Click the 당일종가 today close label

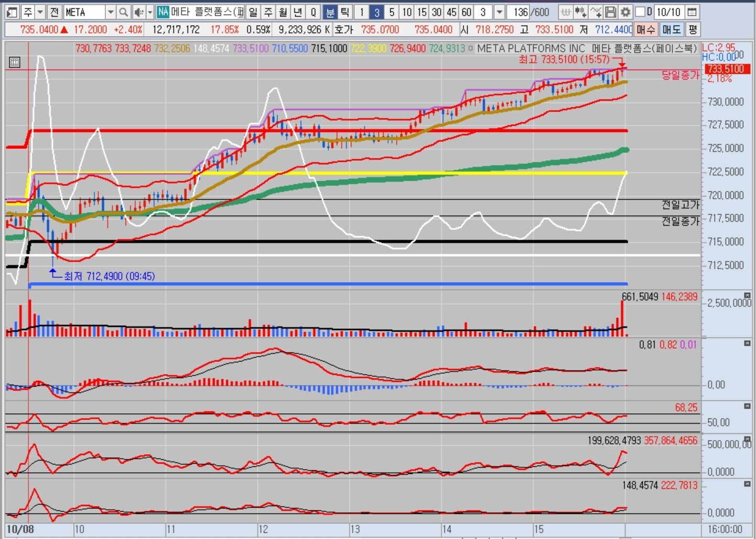[x=680, y=75]
